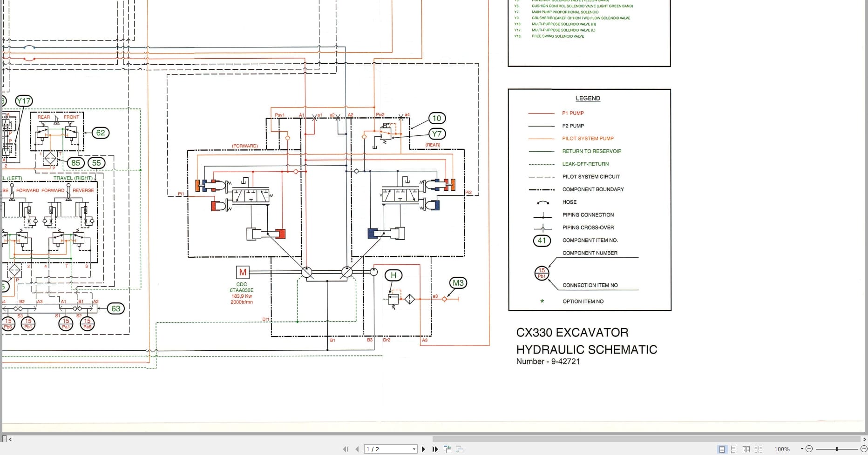Click the zoom out minus icon
Image resolution: width=868 pixels, height=455 pixels.
click(x=808, y=449)
